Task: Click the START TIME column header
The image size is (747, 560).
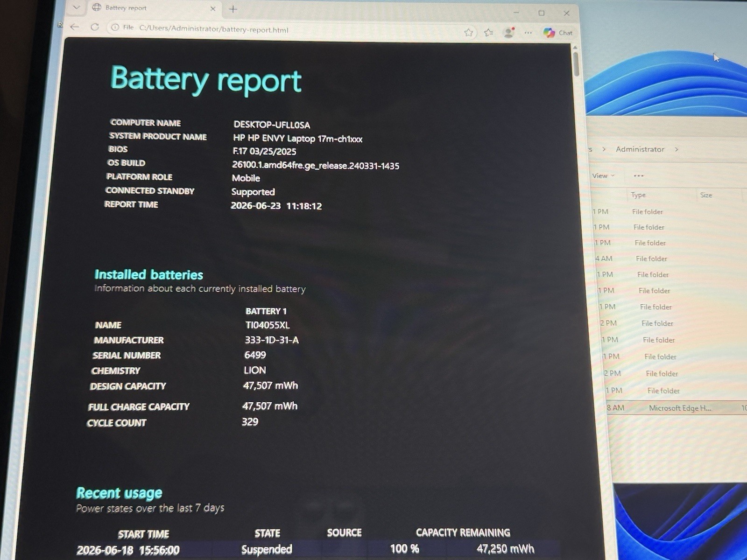Action: (143, 534)
